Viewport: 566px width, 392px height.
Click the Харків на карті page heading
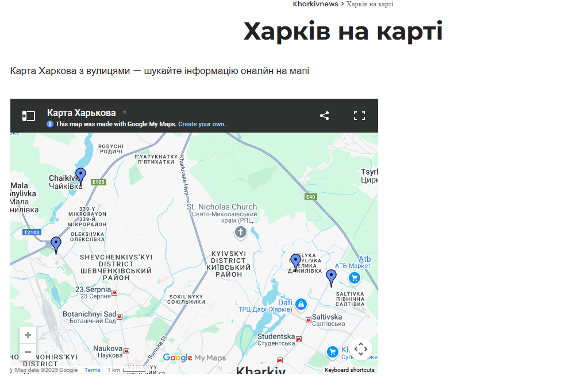(343, 31)
